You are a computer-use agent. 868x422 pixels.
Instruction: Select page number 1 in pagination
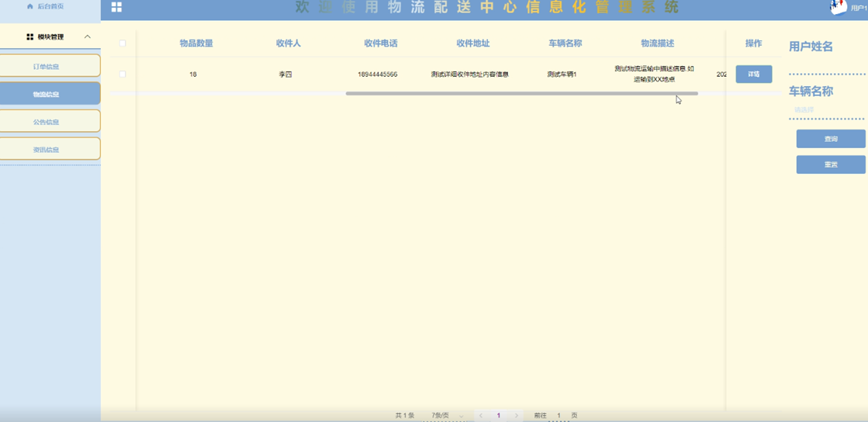[499, 415]
